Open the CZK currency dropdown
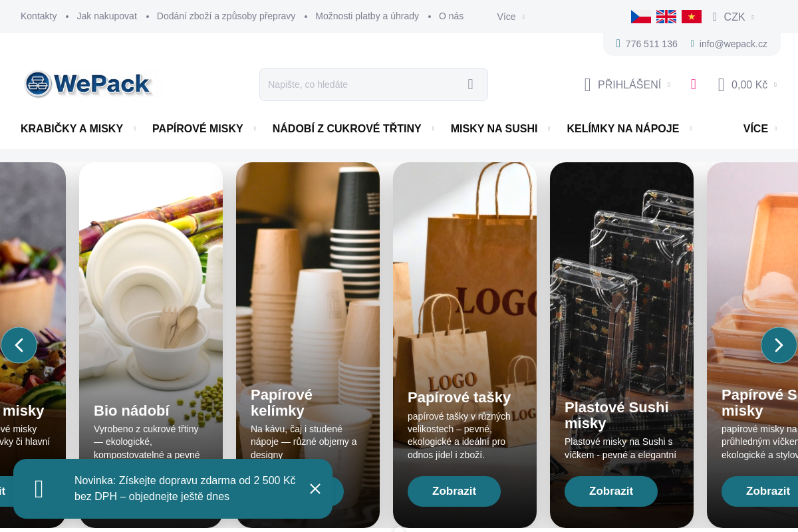The height and width of the screenshot is (532, 798). pyautogui.click(x=733, y=17)
